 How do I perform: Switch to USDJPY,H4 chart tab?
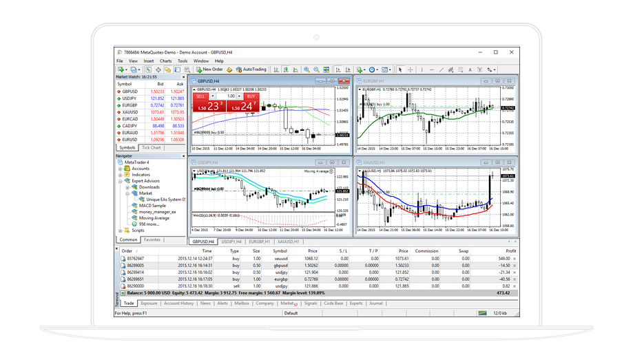(x=231, y=242)
